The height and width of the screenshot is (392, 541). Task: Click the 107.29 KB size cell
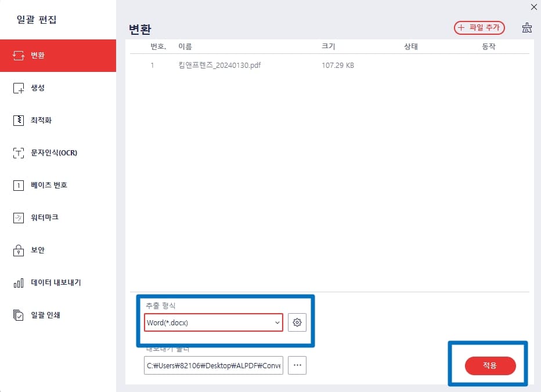point(338,65)
